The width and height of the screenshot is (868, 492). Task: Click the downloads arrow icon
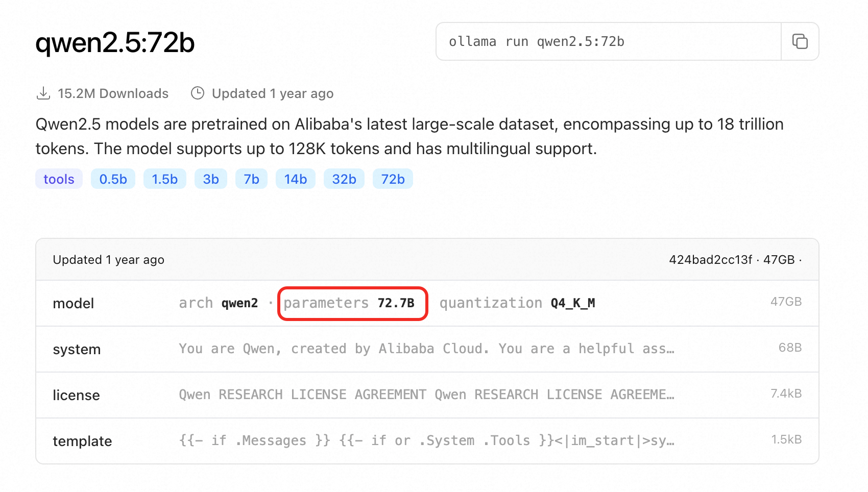pos(43,93)
